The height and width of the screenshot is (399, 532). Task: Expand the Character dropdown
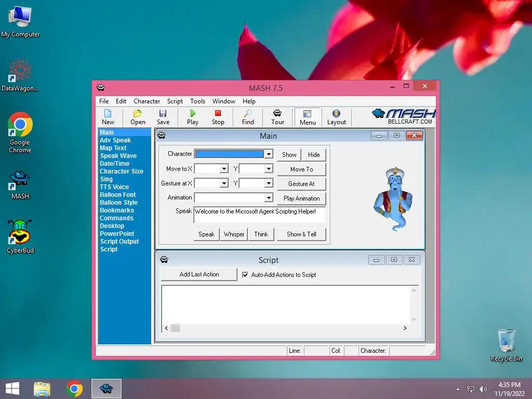(269, 154)
